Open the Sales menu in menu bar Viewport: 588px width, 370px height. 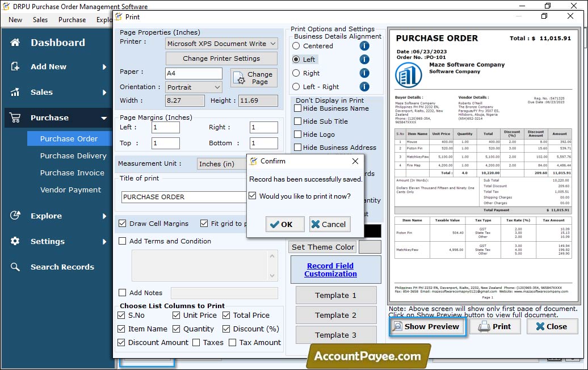coord(40,20)
